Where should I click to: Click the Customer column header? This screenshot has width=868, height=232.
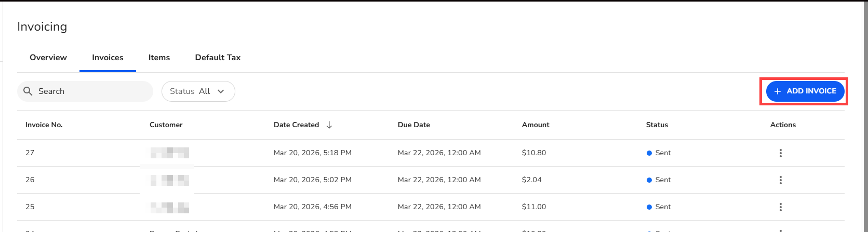(166, 125)
